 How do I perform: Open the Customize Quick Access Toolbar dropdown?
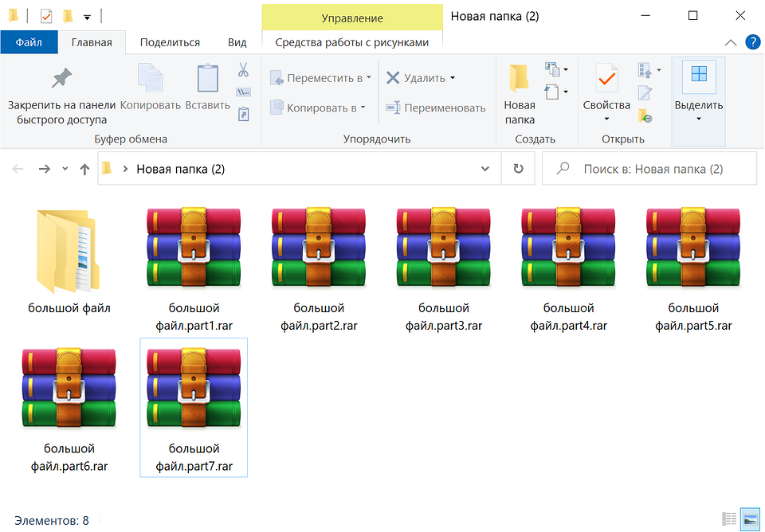tap(87, 18)
